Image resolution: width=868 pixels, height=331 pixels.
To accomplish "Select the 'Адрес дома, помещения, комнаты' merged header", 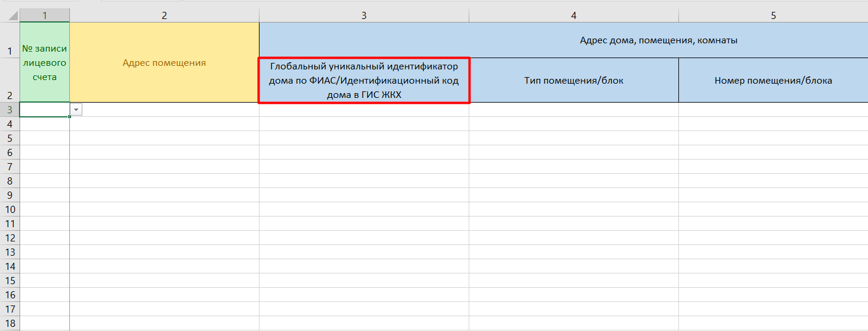I will click(x=563, y=40).
